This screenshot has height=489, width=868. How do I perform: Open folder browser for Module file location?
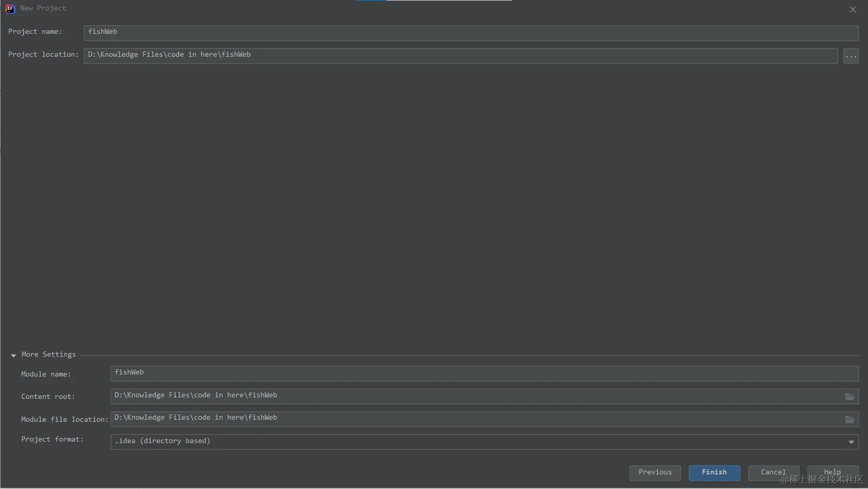tap(849, 419)
